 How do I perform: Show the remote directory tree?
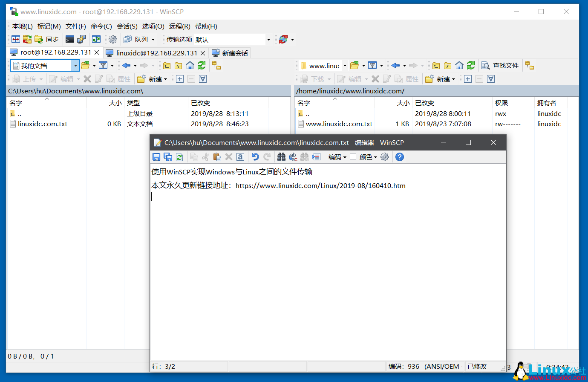[530, 65]
